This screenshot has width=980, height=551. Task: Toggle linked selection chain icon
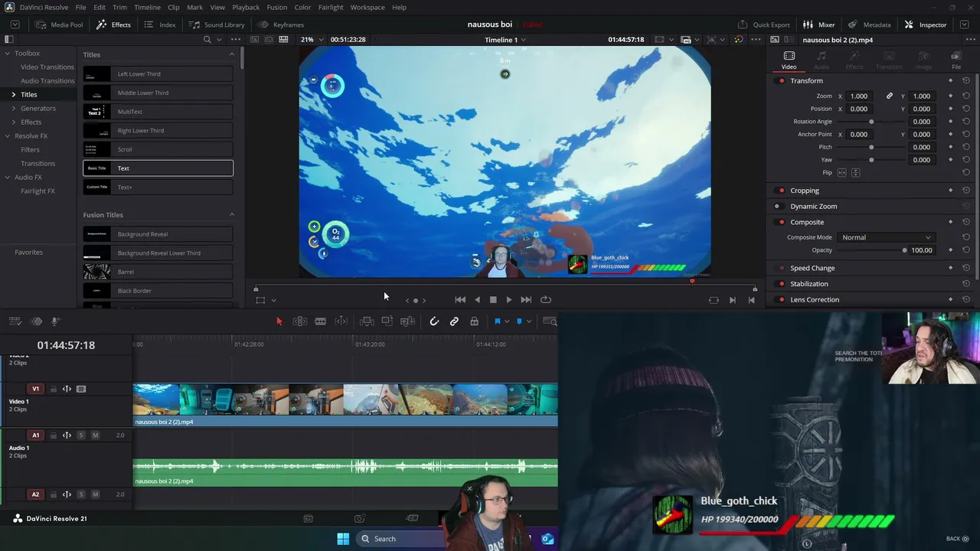pyautogui.click(x=454, y=321)
